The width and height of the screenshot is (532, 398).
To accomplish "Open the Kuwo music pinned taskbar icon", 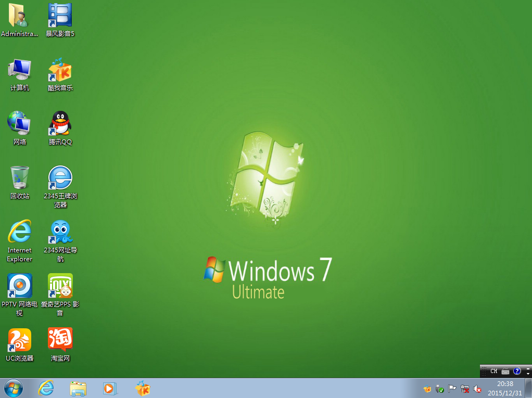I will click(x=143, y=388).
